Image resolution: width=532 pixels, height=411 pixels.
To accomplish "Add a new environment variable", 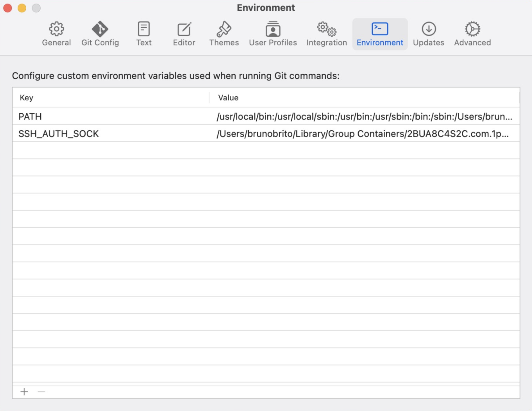I will 24,392.
